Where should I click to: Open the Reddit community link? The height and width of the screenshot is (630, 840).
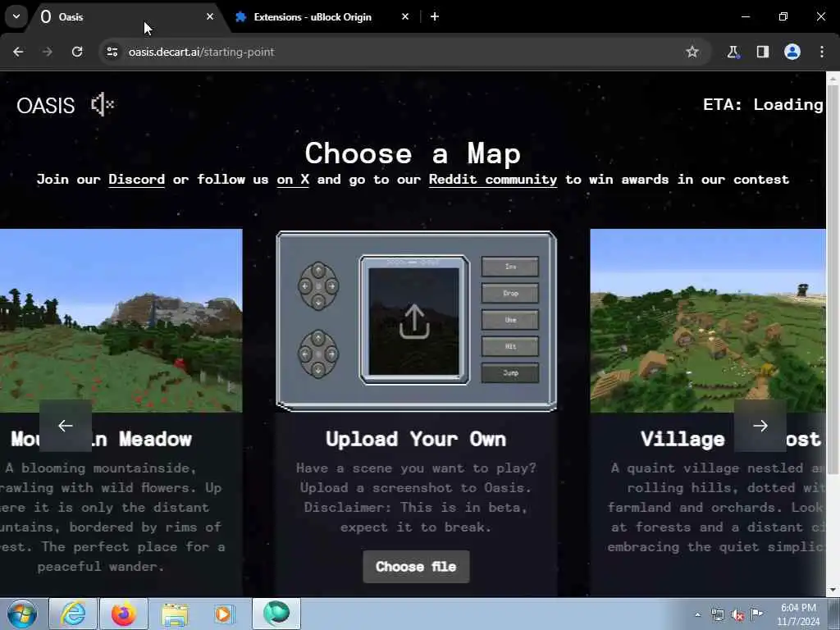493,180
